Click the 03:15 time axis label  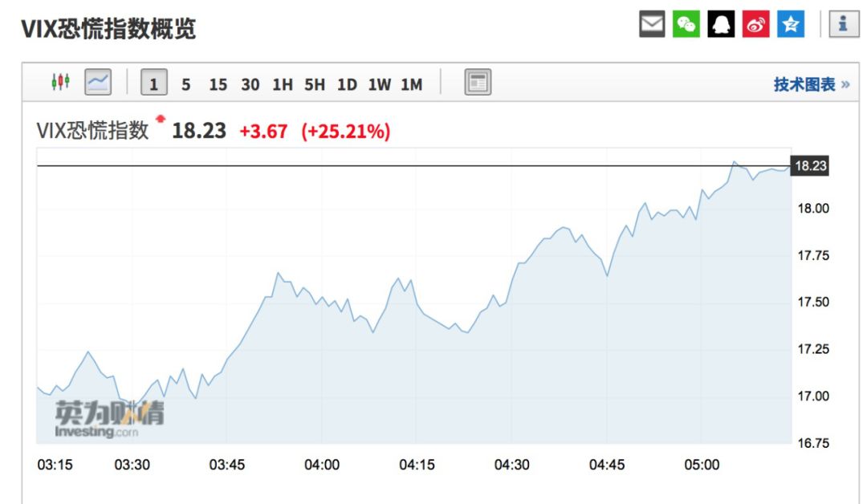click(x=55, y=465)
